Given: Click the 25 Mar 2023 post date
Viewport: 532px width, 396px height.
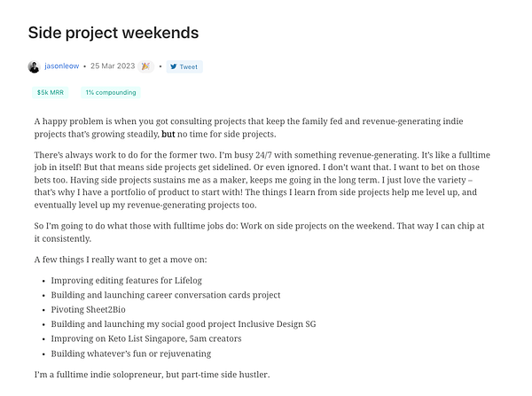Looking at the screenshot, I should tap(113, 66).
